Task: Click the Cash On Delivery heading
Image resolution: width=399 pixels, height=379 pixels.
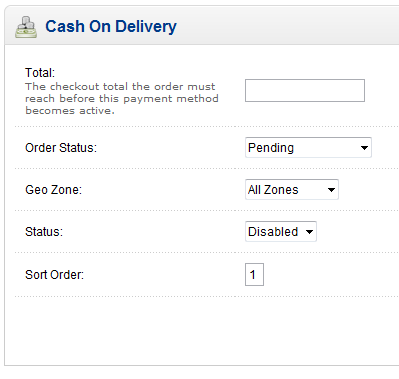Action: pos(111,26)
